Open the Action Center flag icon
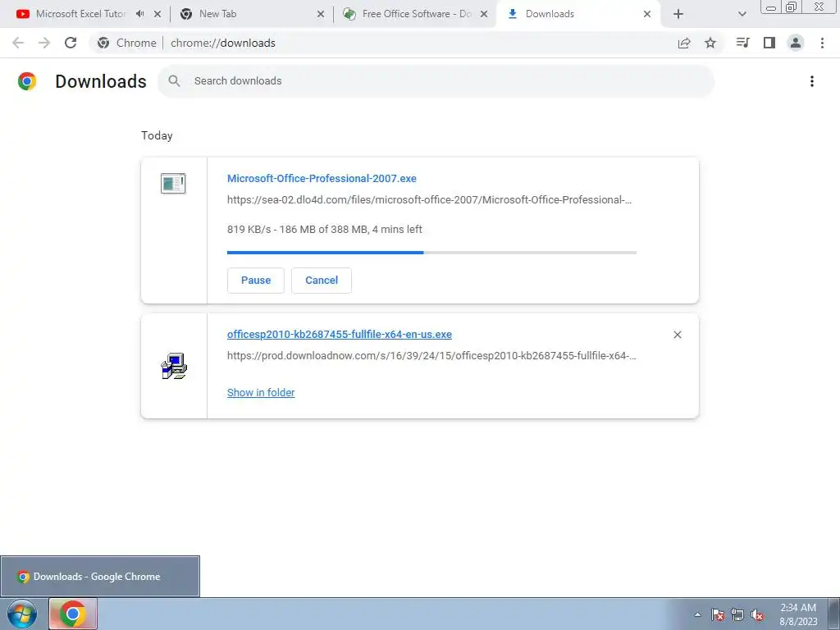840x630 pixels. tap(718, 614)
